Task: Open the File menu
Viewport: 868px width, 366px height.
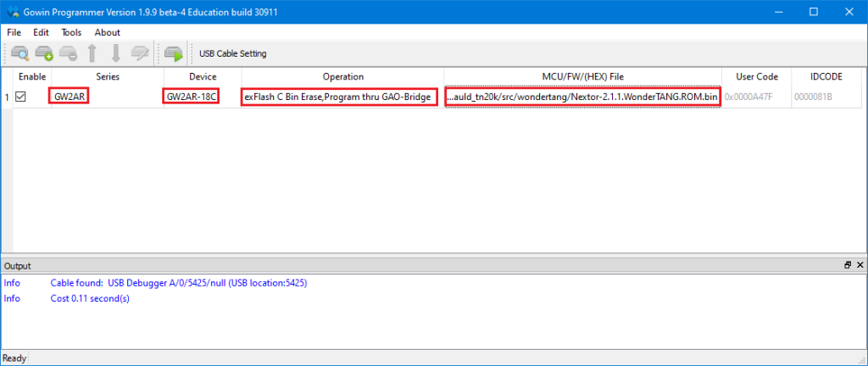Action: (x=14, y=33)
